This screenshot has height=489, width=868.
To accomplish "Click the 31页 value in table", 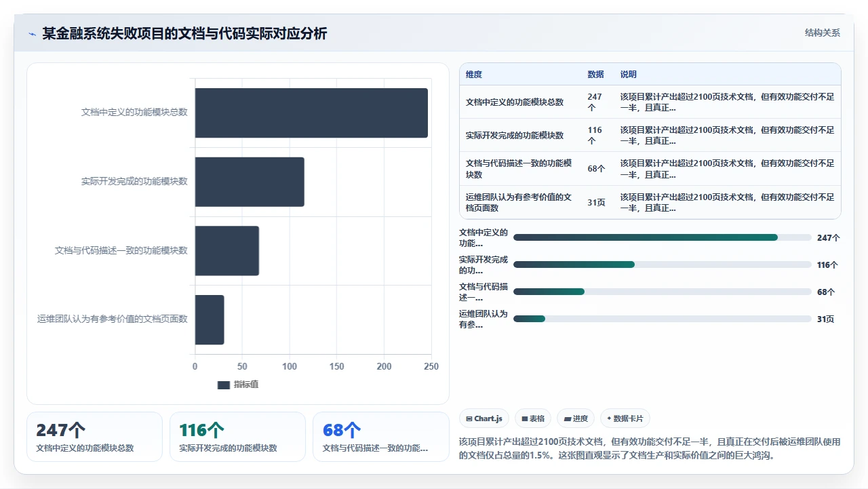I will [597, 202].
